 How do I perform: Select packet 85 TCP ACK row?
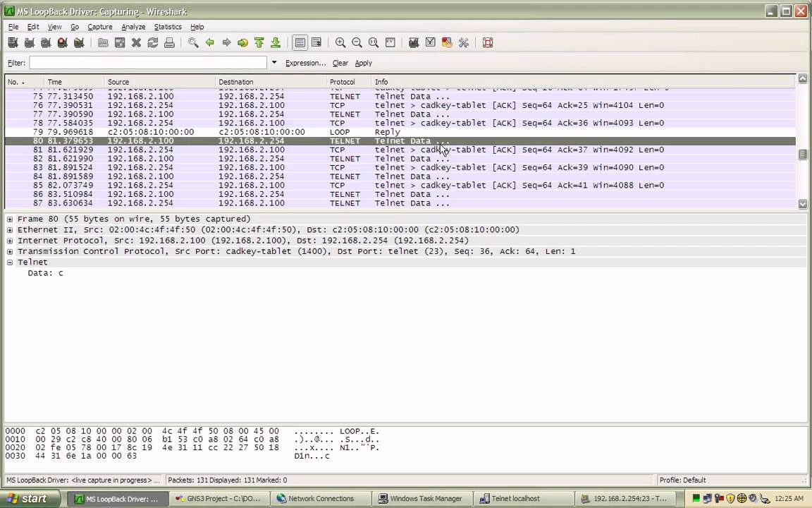[x=400, y=186]
